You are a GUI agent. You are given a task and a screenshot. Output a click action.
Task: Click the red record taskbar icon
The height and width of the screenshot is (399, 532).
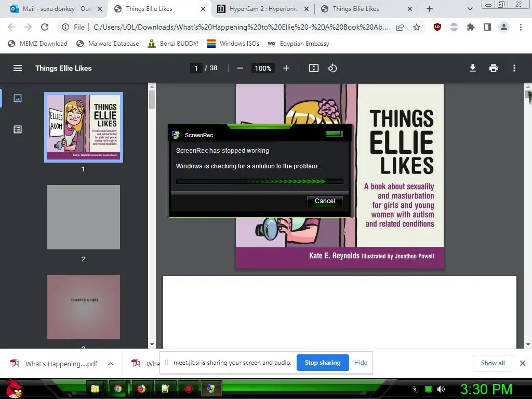pos(188,389)
